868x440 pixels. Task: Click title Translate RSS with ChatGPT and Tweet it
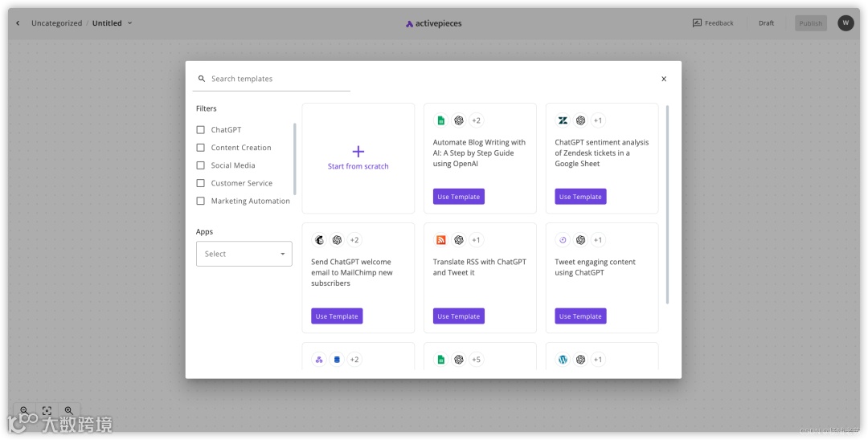click(479, 267)
